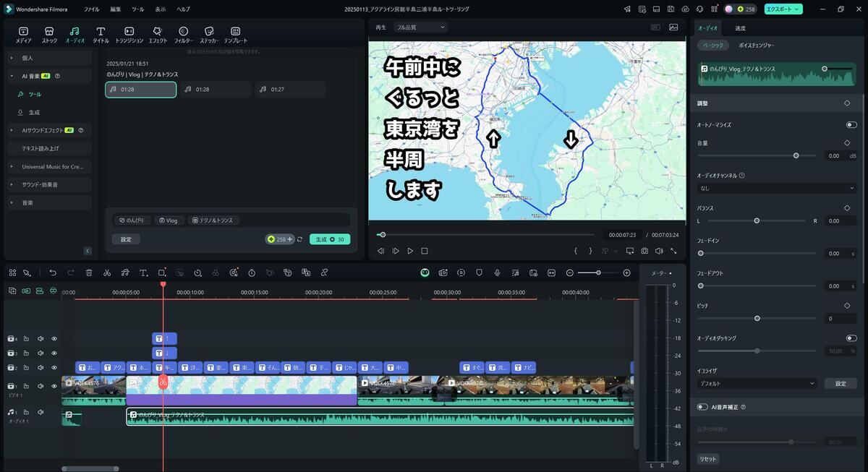Toggle the オーディオダッキング switch

pos(851,338)
